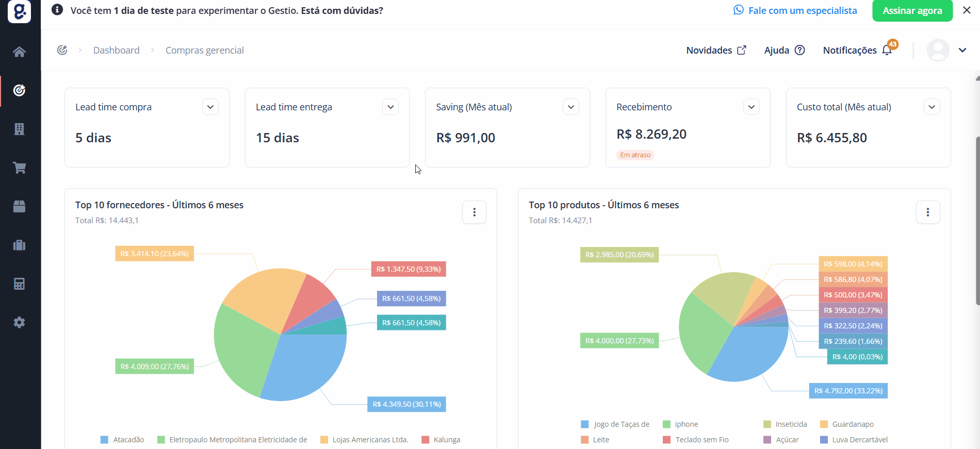Open the Ajuda question mark icon
The height and width of the screenshot is (449, 980).
(x=799, y=50)
